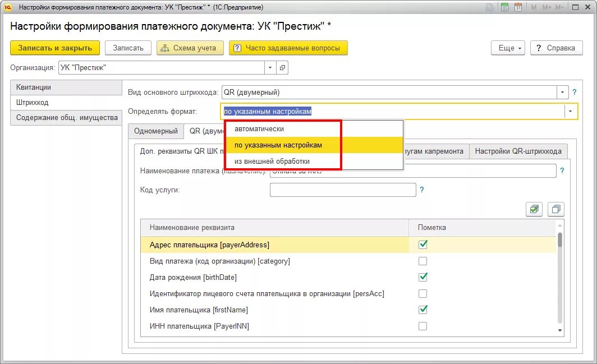
Task: Click the Вид основного штрихкода field
Action: click(x=389, y=92)
